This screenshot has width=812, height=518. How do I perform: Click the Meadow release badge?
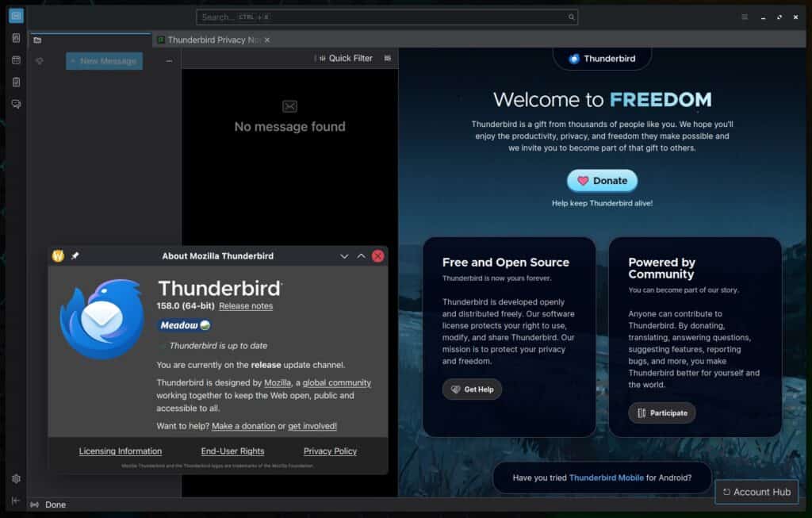point(184,325)
